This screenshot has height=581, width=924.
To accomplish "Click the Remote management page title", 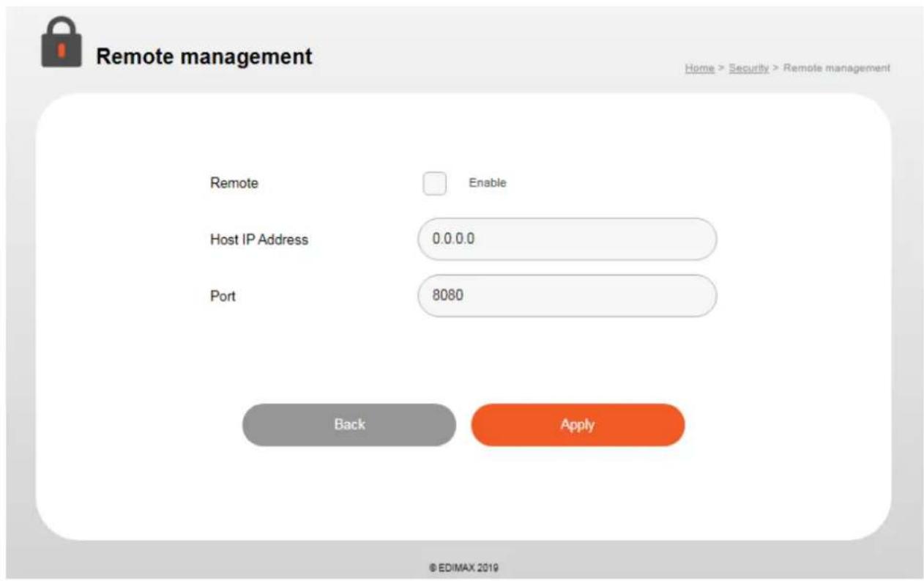I will [x=204, y=56].
